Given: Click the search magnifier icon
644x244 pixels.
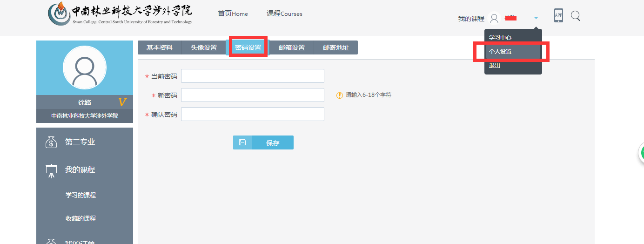Looking at the screenshot, I should click(x=575, y=16).
